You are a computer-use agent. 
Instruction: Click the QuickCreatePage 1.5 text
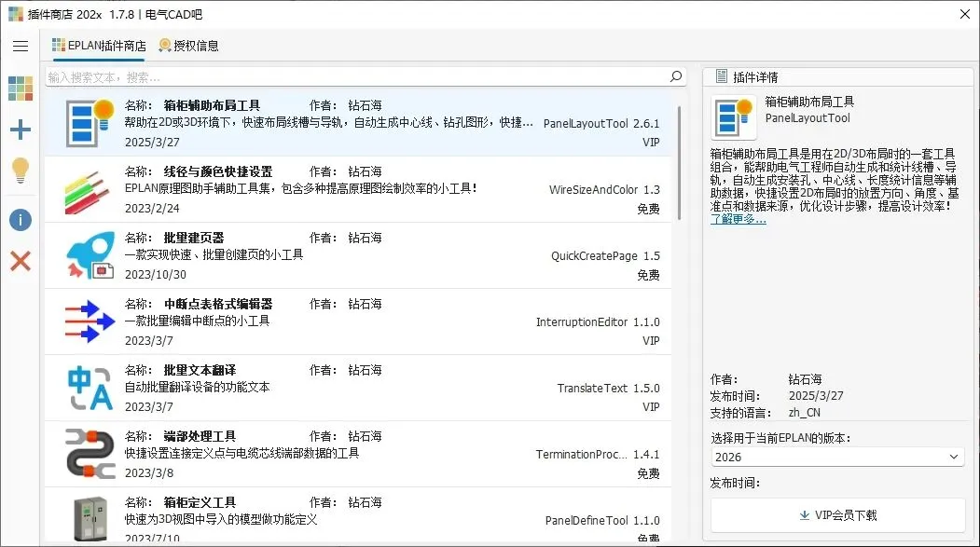[606, 256]
